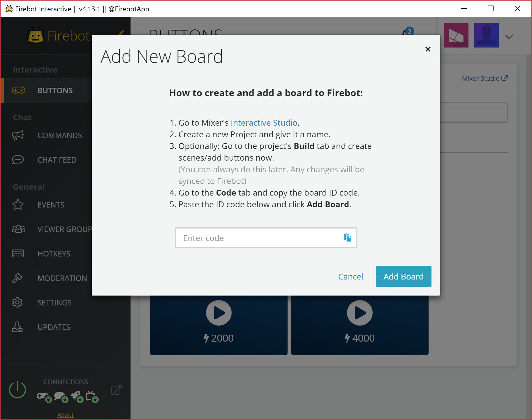Screen dimensions: 532x420
Task: Expand the accounts dropdown chevron
Action: point(509,37)
